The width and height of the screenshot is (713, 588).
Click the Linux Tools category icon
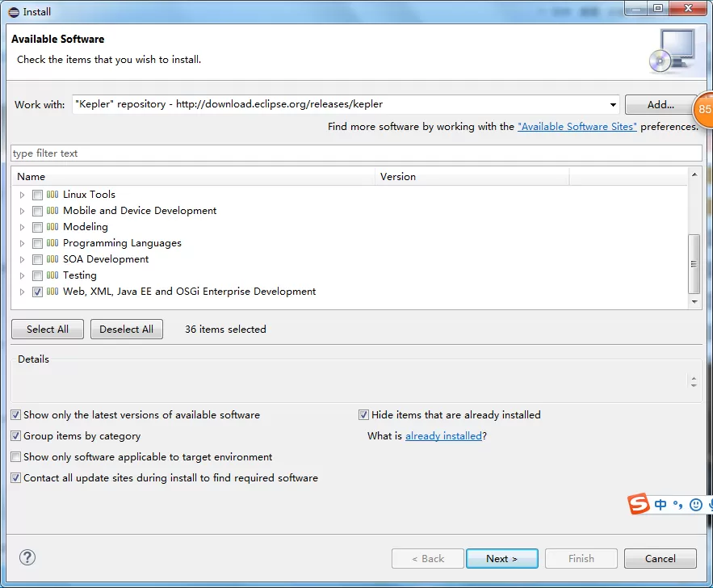(52, 195)
